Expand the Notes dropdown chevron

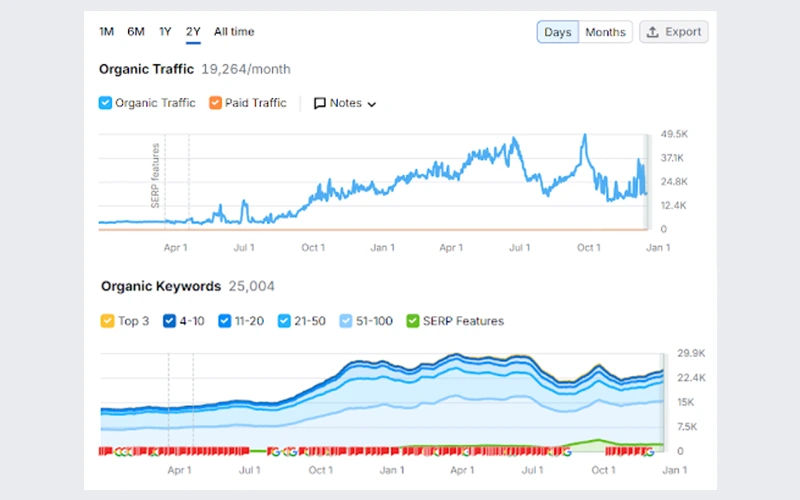(x=372, y=104)
